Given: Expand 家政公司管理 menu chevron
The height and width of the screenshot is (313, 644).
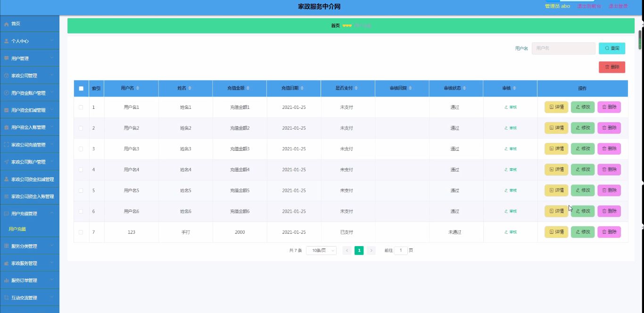Looking at the screenshot, I should coord(52,75).
